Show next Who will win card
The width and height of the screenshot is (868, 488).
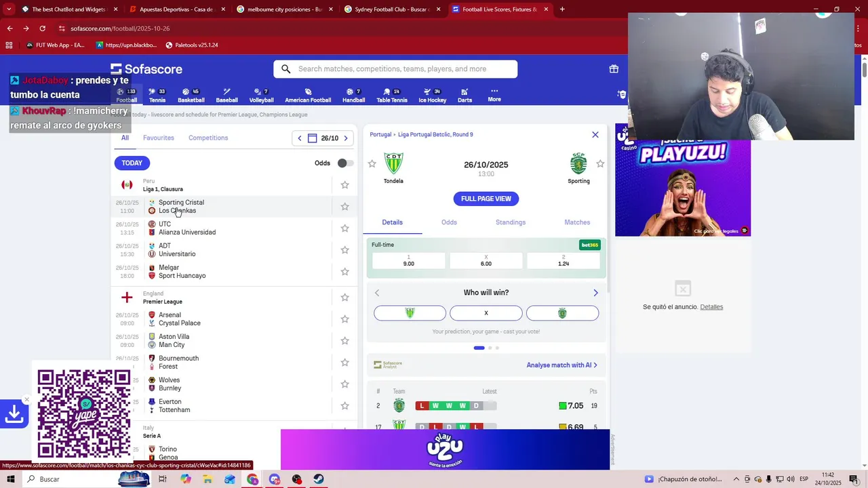[596, 293]
